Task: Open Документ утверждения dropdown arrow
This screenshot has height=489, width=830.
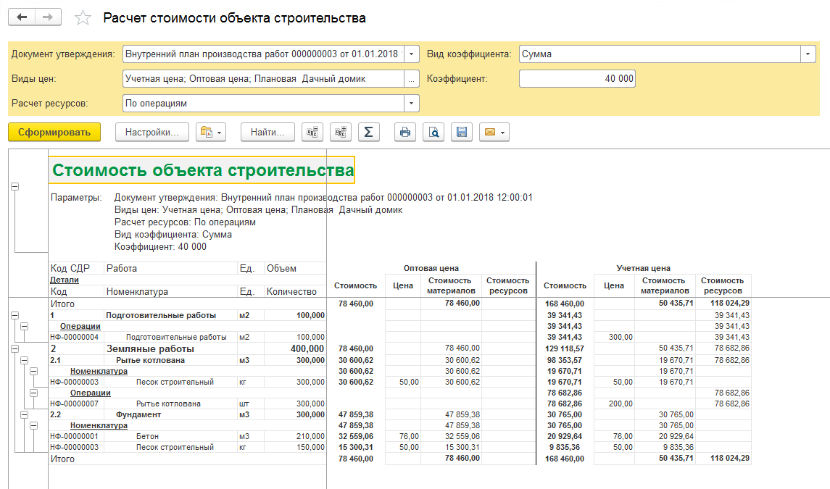Action: pyautogui.click(x=411, y=54)
